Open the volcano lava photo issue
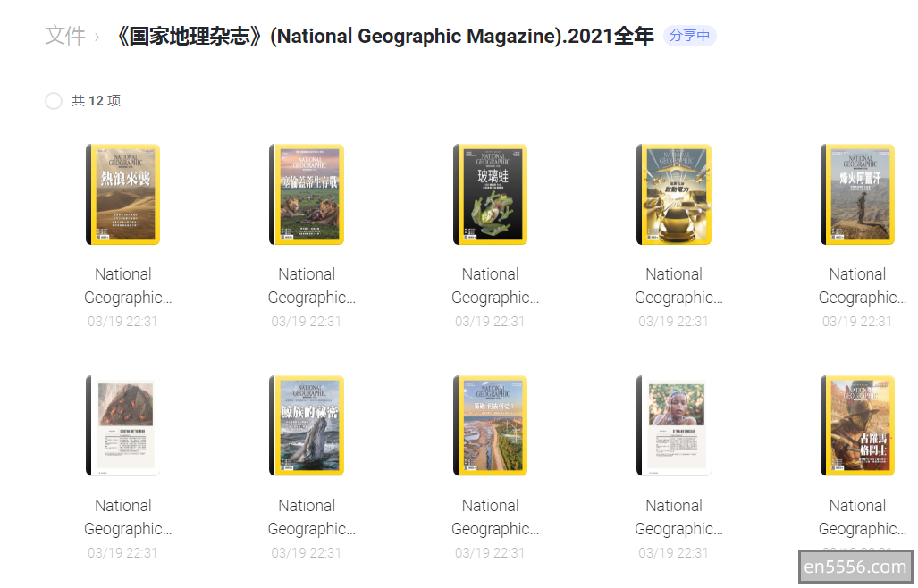 tap(123, 425)
